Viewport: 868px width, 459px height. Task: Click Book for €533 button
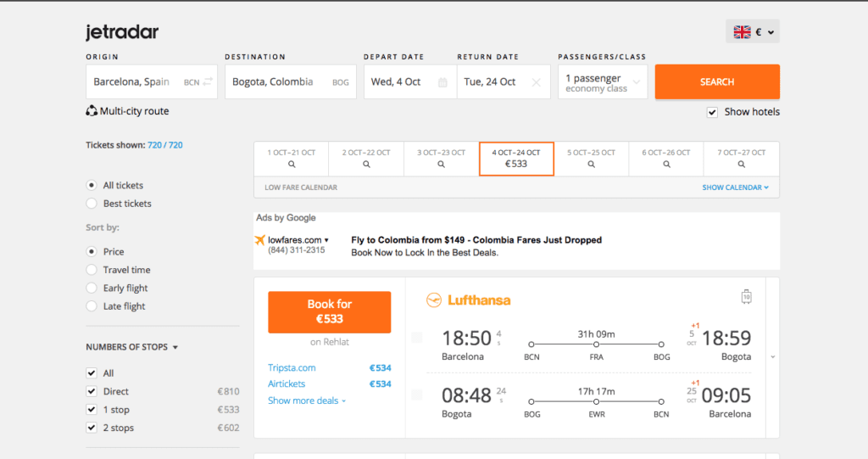[330, 312]
